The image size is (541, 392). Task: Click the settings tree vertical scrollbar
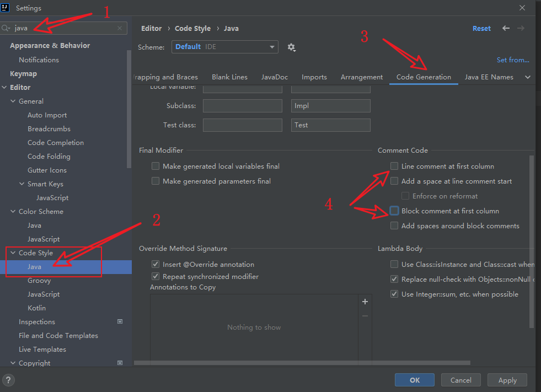tap(129, 109)
